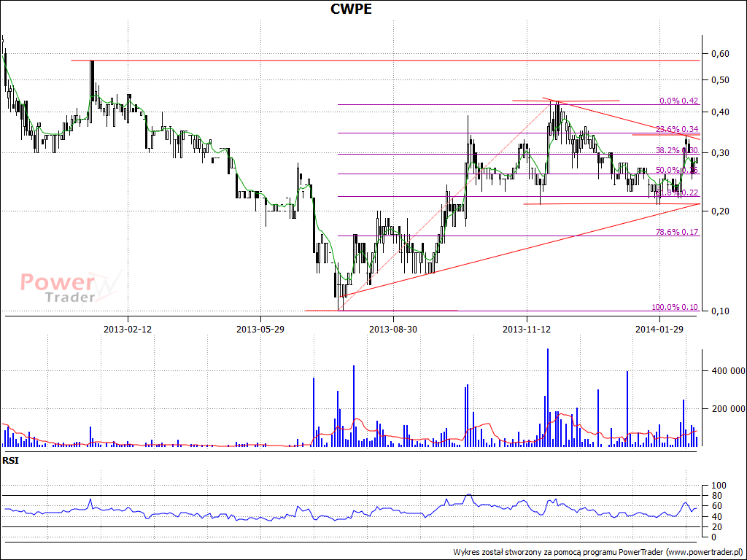Open the powertrader.pl footer credit link

tap(597, 552)
